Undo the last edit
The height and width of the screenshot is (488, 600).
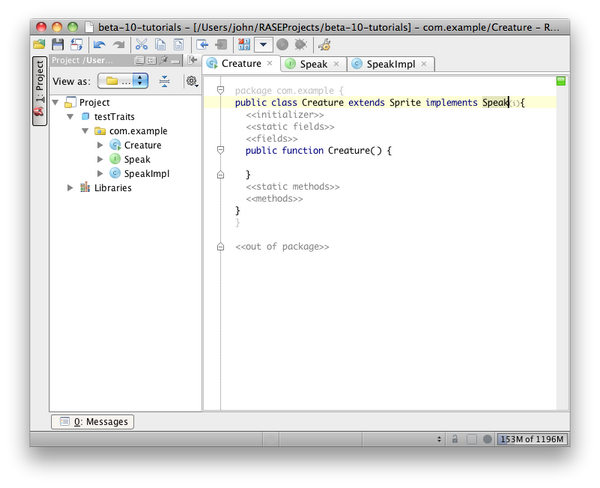(99, 45)
